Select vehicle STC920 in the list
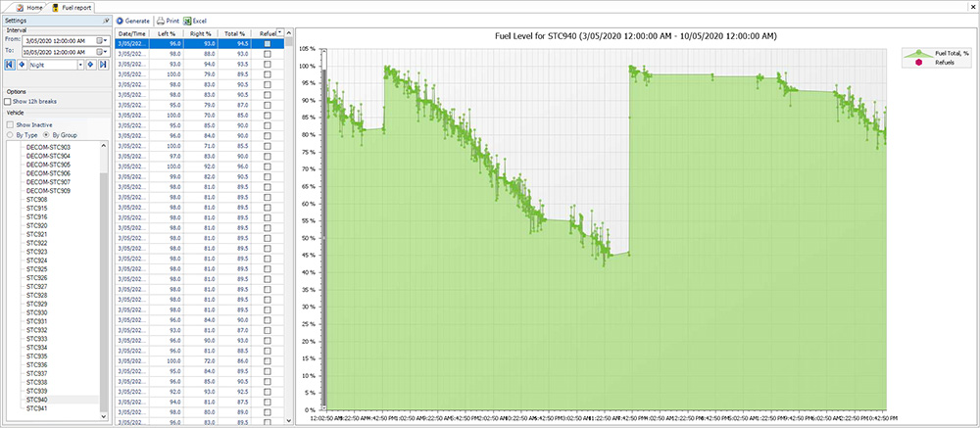Viewport: 980px width, 428px height. coord(36,225)
